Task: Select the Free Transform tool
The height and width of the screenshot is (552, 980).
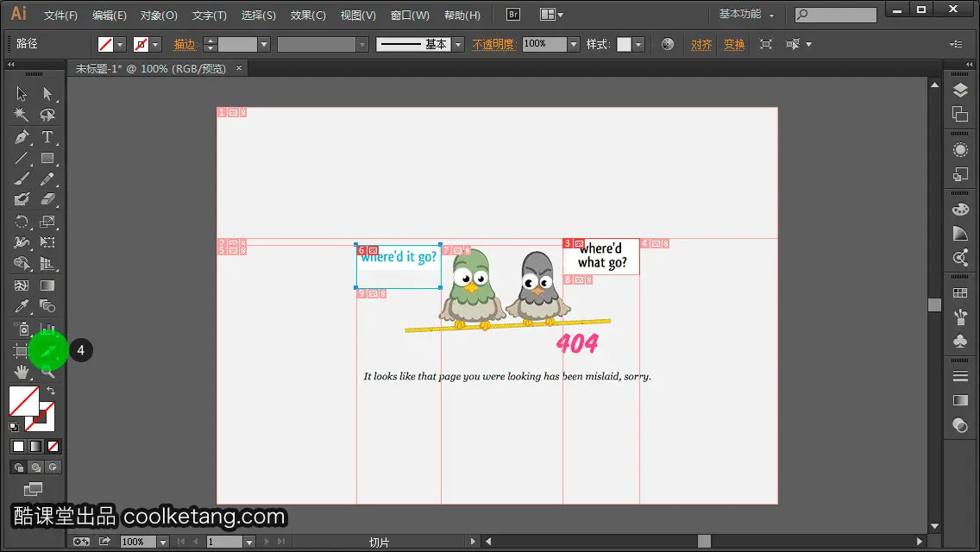Action: click(x=47, y=241)
